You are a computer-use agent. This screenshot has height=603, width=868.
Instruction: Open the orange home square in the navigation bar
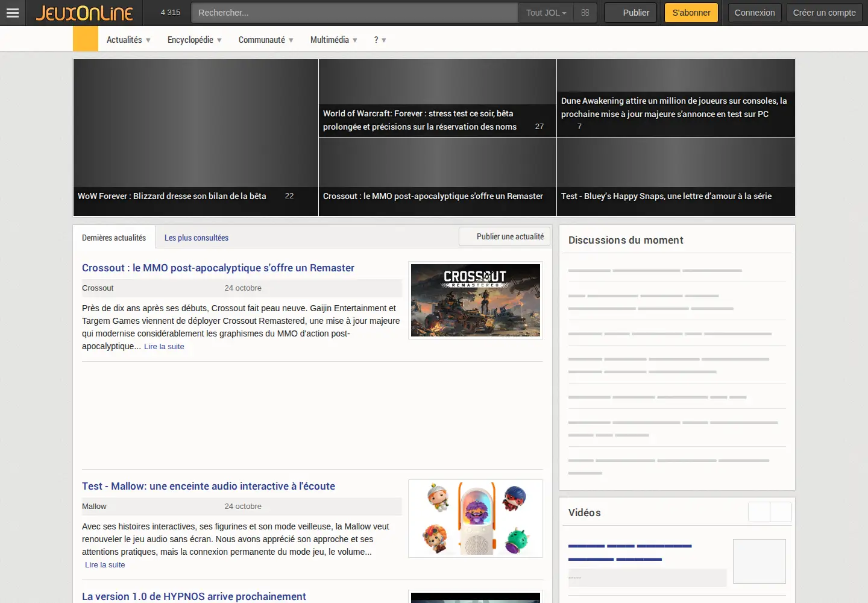86,39
